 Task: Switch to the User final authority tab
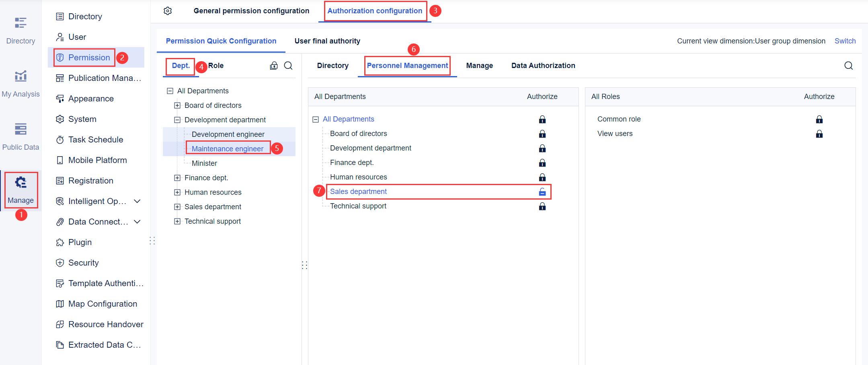[327, 41]
